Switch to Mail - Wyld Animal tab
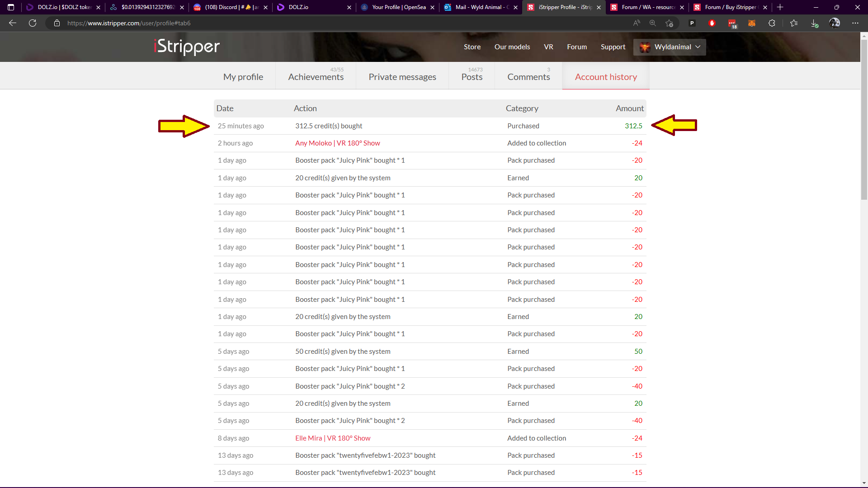The width and height of the screenshot is (868, 488). coord(481,7)
